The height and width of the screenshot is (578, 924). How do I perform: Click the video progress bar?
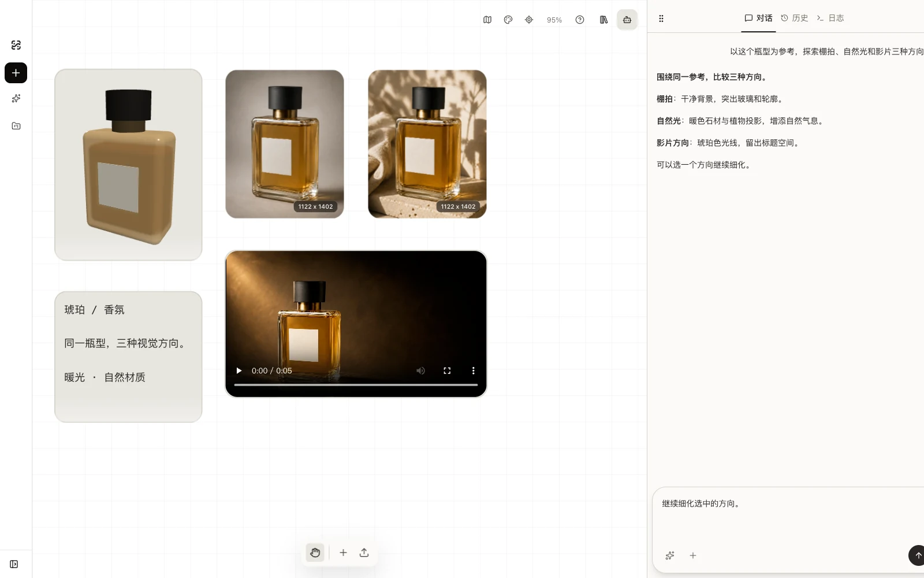click(356, 384)
